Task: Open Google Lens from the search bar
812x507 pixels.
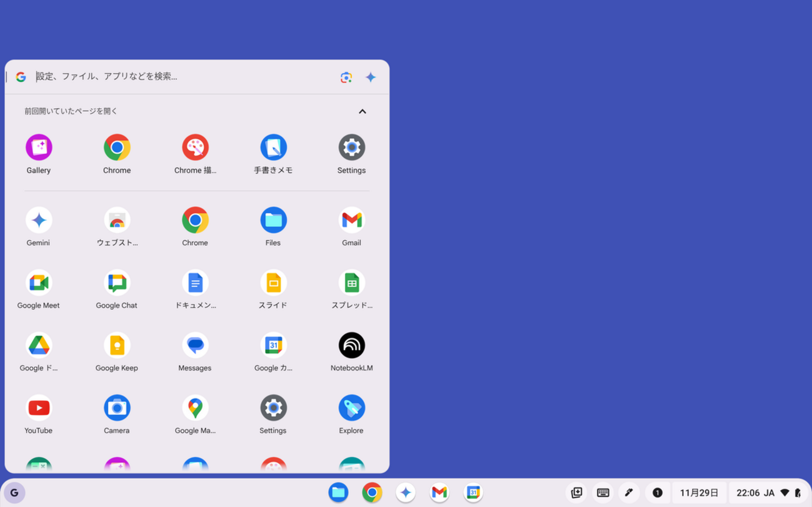Action: (x=346, y=77)
